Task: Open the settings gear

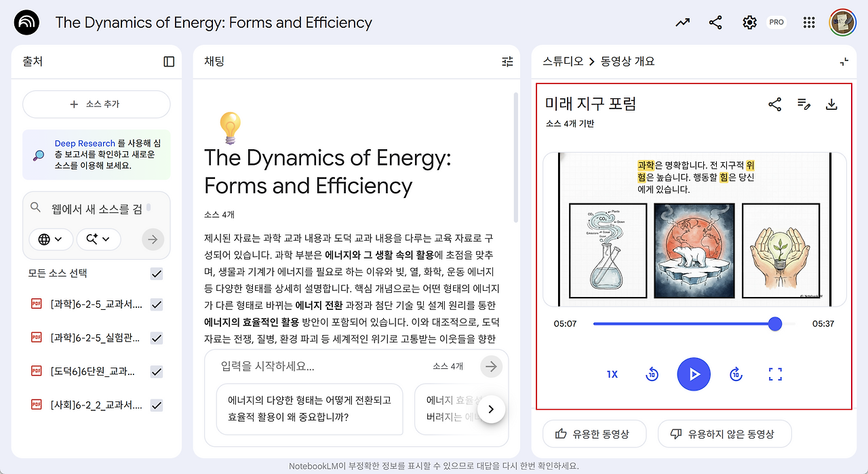Action: point(749,22)
